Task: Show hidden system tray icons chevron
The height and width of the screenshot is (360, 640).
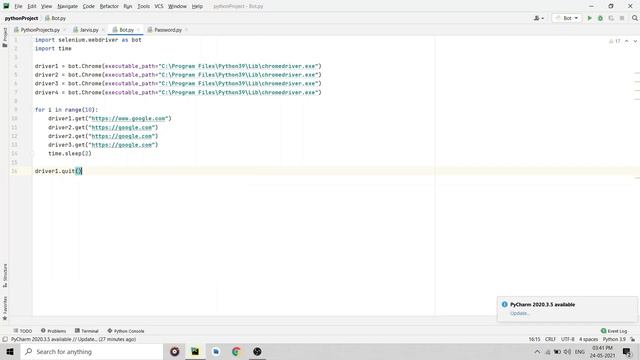Action: click(537, 351)
